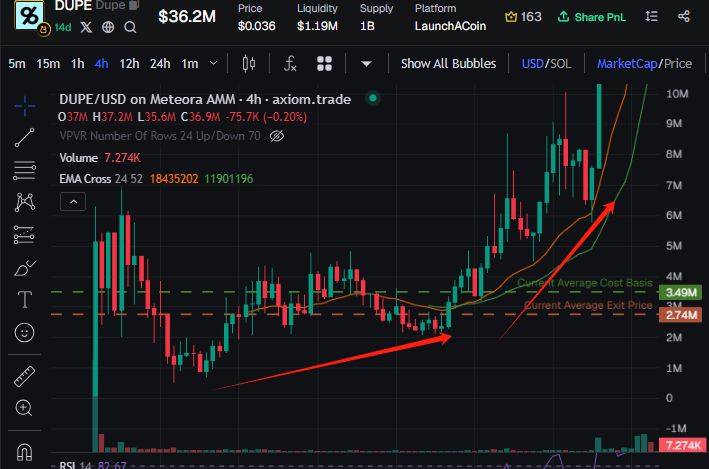Select the ruler measure tool

click(24, 376)
